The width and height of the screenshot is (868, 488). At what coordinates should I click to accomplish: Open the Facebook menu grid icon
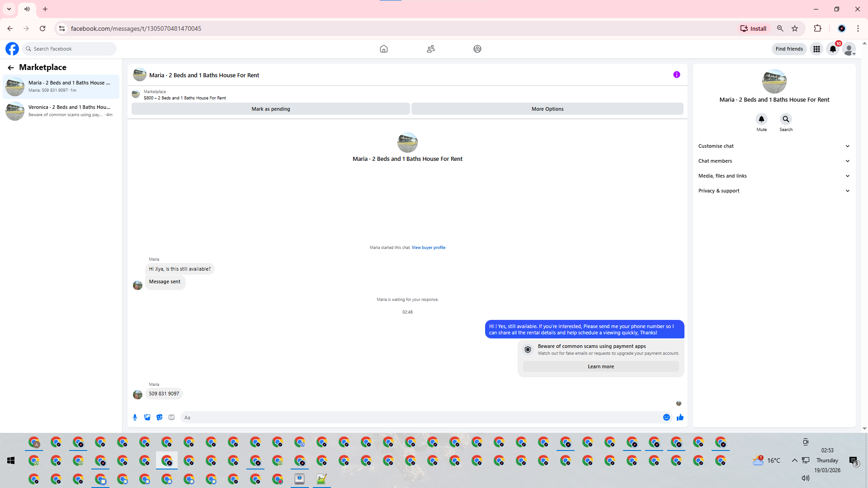[x=816, y=49]
